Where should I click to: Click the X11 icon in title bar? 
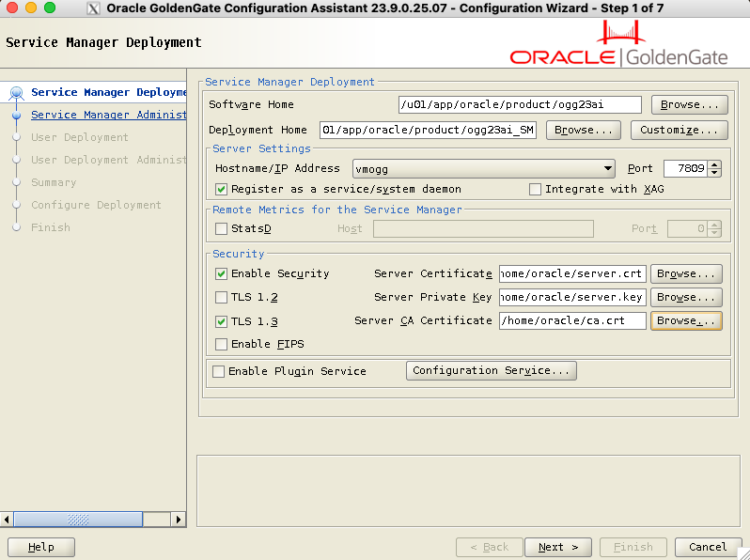[x=94, y=8]
